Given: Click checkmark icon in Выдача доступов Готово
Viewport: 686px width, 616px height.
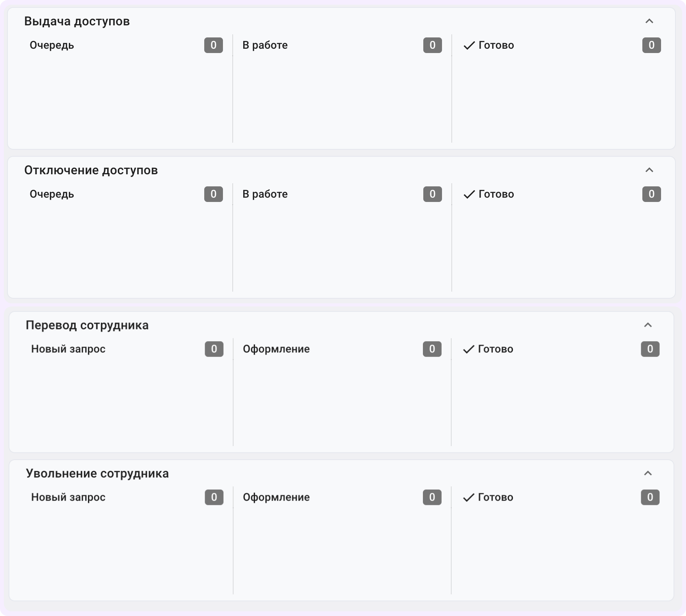Looking at the screenshot, I should point(469,46).
